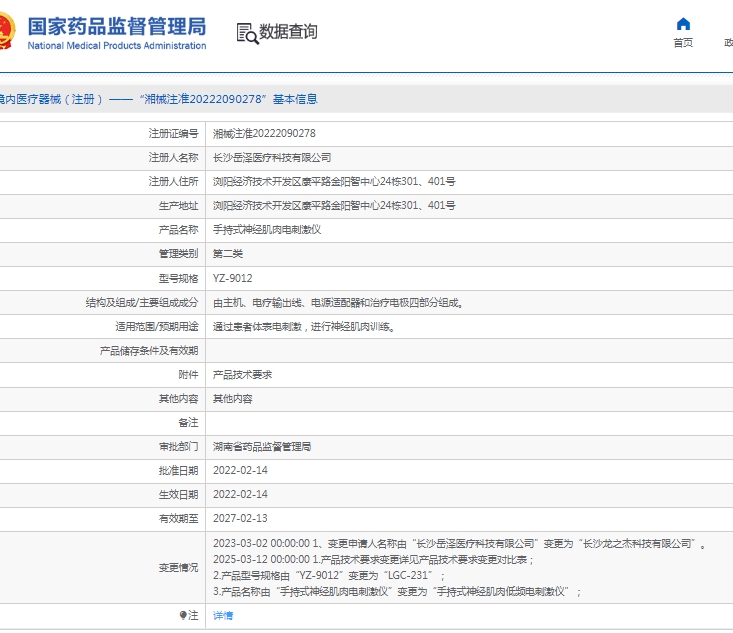Click the 数据查询 heading text
Image resolution: width=733 pixels, height=633 pixels.
click(288, 32)
